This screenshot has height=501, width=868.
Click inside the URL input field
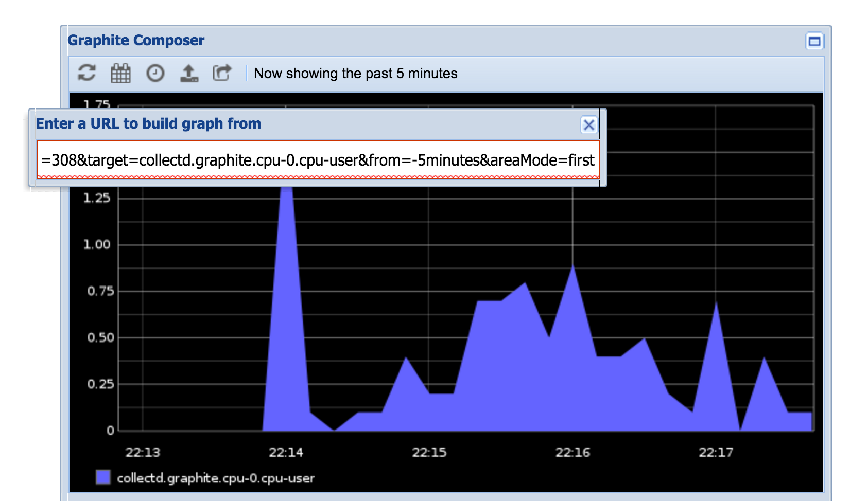(x=318, y=160)
